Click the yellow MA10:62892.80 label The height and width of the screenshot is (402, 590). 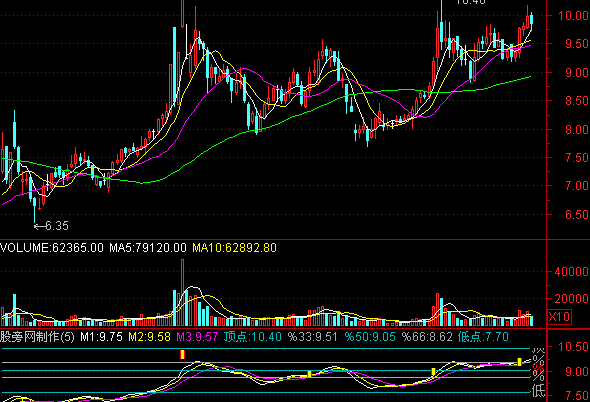(x=234, y=248)
